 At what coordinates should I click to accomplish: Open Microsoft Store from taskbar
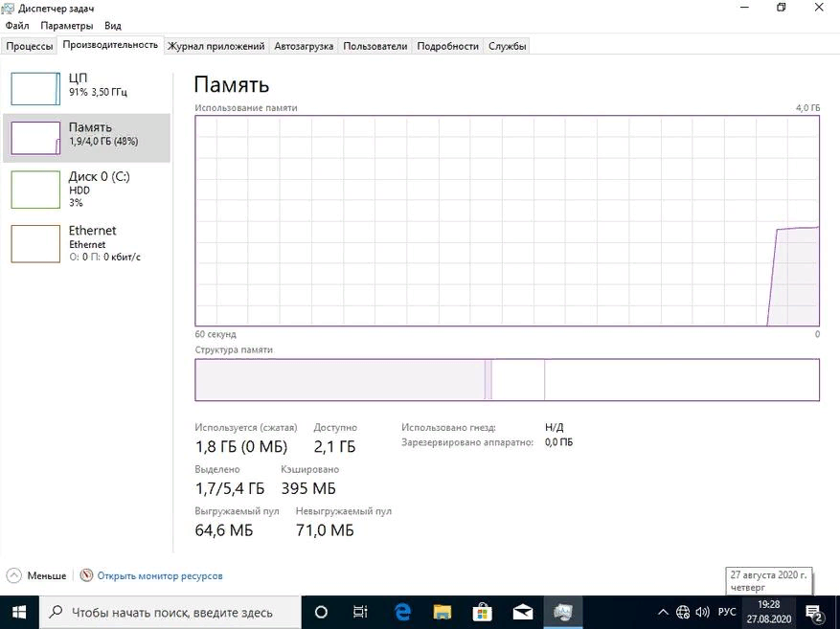tap(482, 612)
